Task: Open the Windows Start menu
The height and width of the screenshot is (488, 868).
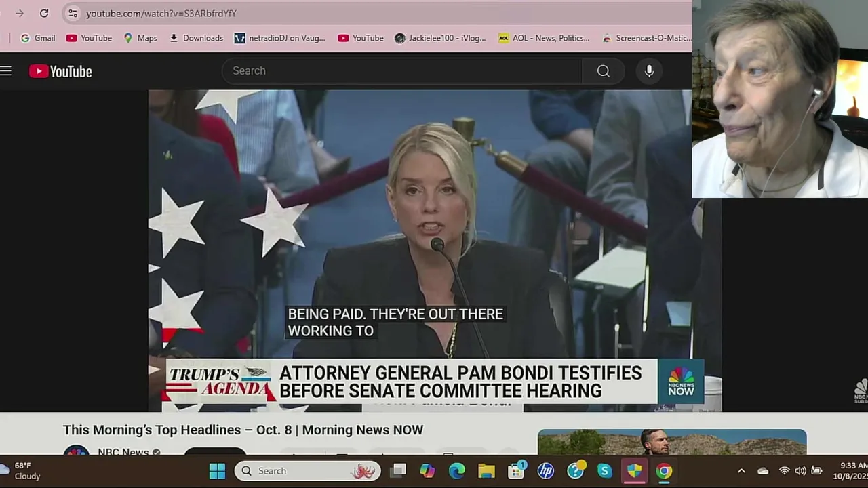Action: (x=217, y=470)
